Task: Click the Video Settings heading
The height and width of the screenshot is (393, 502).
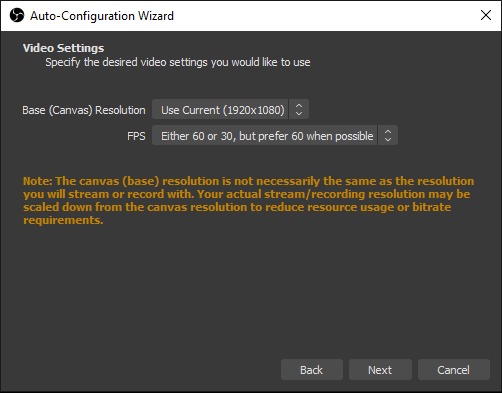Action: (63, 48)
